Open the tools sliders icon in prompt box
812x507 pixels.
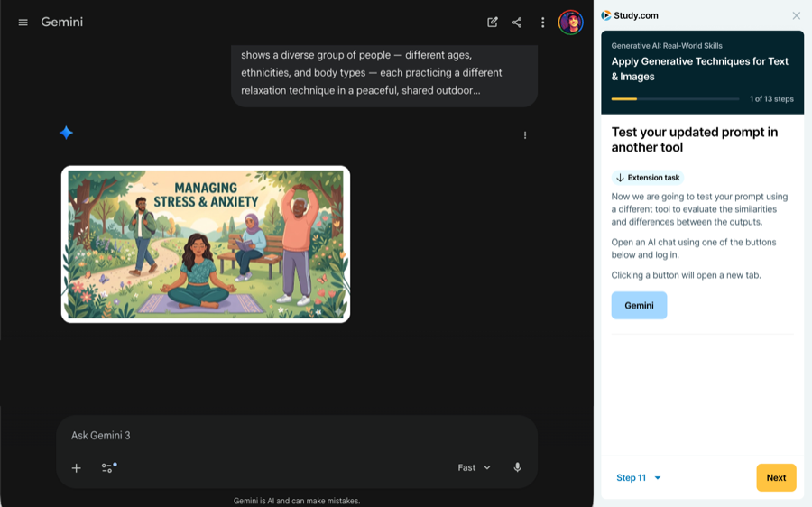[x=109, y=467]
